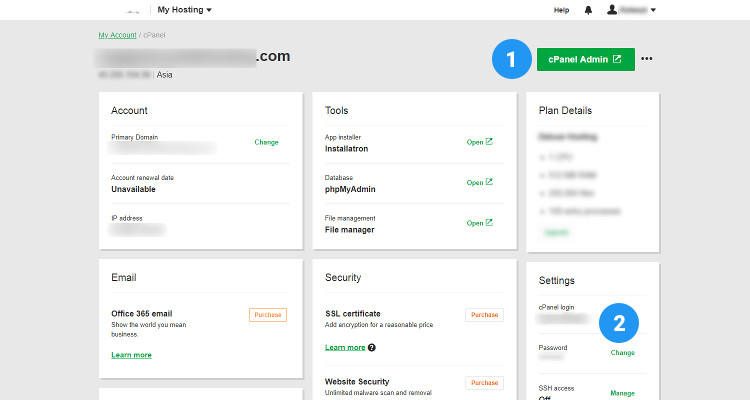
Task: Click the SSL help question mark icon
Action: (x=372, y=347)
